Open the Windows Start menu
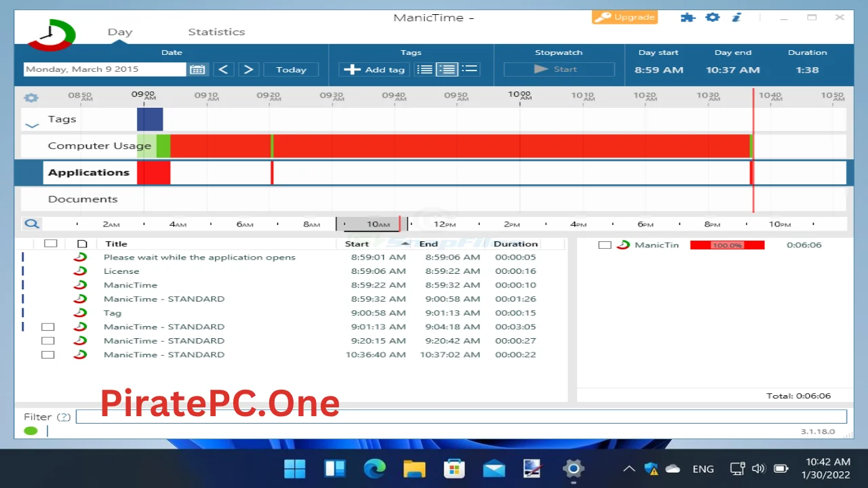868x488 pixels. coord(295,468)
